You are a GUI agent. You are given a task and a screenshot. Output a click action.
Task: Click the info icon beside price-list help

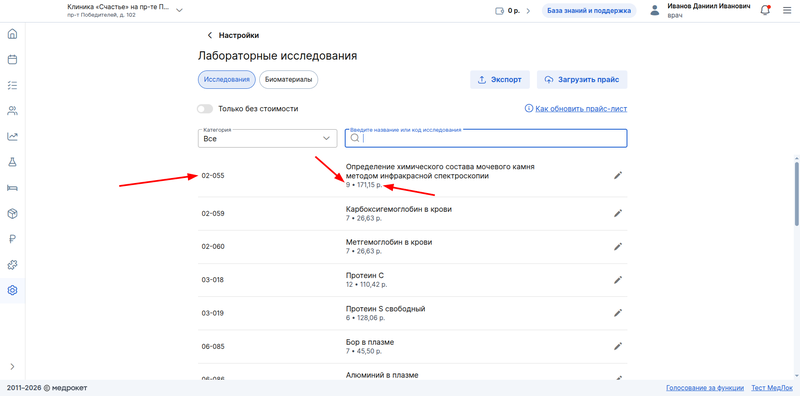(x=529, y=109)
